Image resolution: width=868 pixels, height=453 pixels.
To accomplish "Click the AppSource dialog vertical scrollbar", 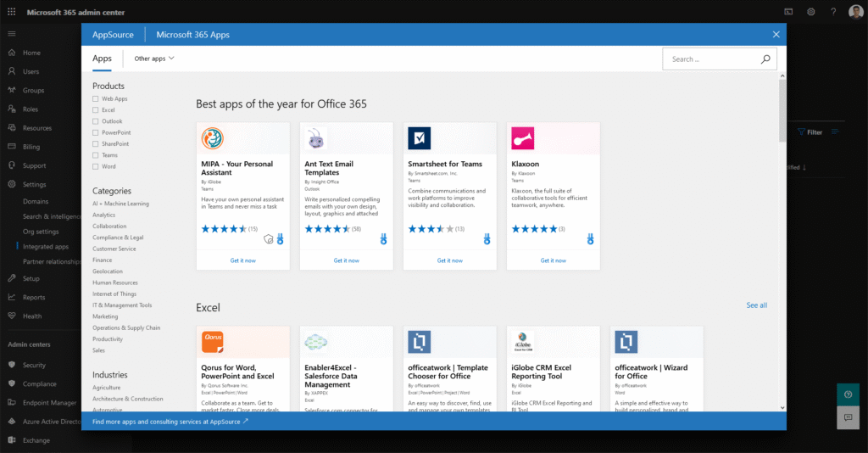I will coord(782,111).
